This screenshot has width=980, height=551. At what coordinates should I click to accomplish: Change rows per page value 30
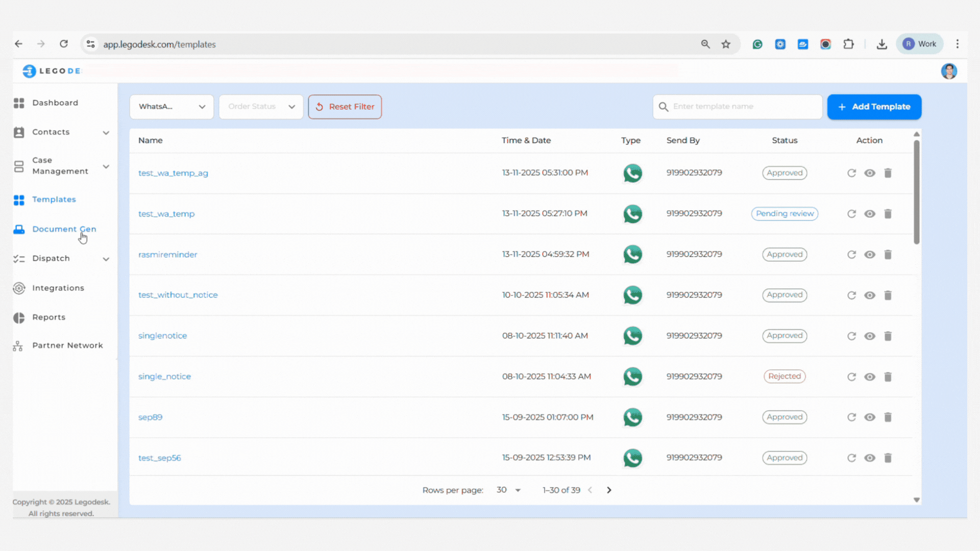508,490
